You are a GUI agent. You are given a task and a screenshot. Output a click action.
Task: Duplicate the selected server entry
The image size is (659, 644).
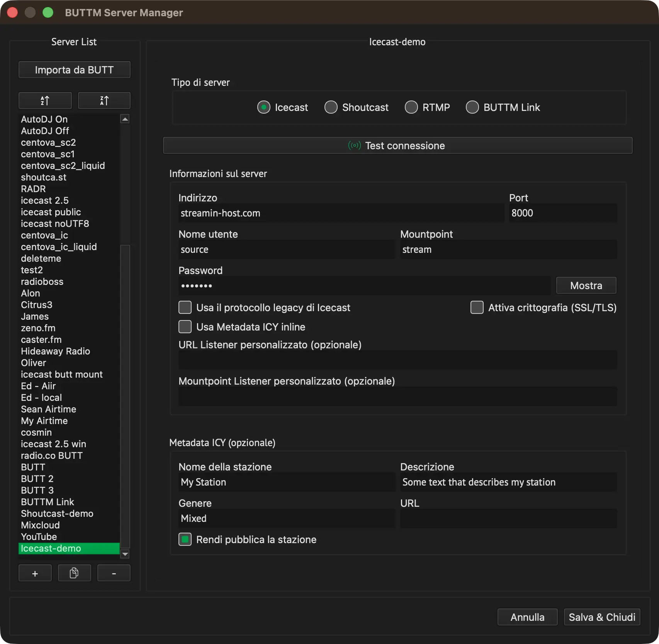(74, 573)
